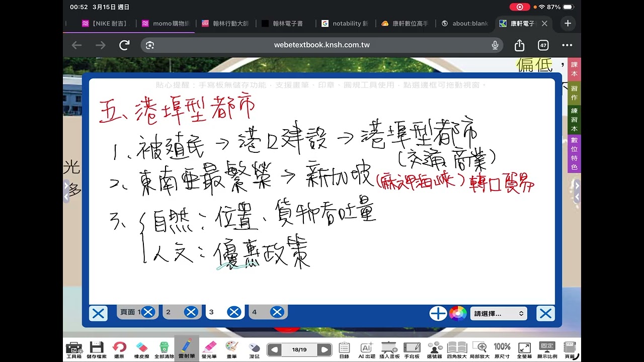Image resolution: width=644 pixels, height=362 pixels.
Task: Open the 數位特色 side tab
Action: tap(574, 153)
